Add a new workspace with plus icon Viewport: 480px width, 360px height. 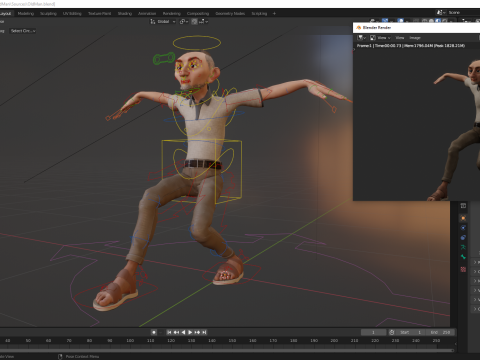point(274,14)
